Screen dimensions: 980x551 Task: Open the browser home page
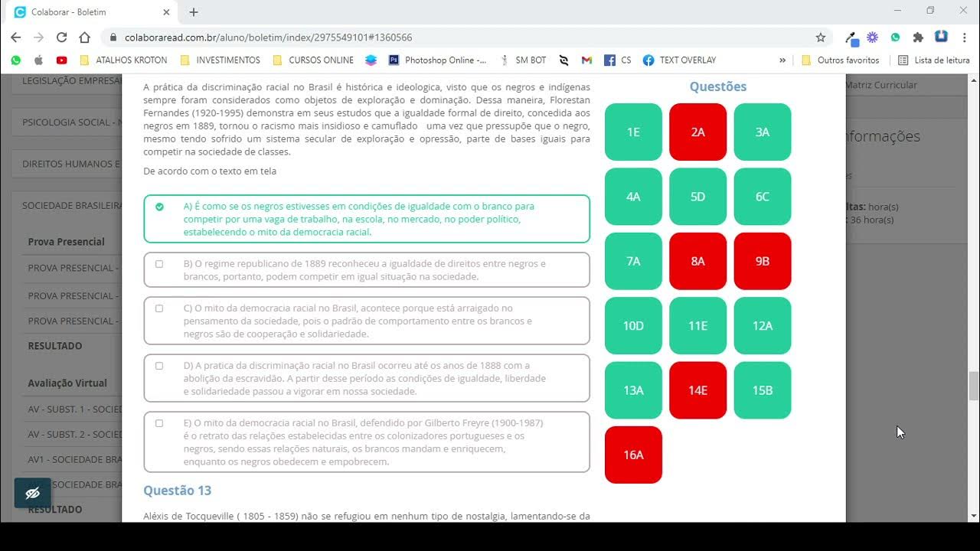[84, 37]
